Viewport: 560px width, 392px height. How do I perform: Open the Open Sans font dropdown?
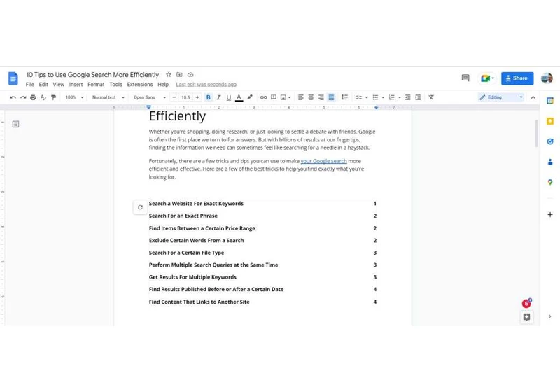150,97
